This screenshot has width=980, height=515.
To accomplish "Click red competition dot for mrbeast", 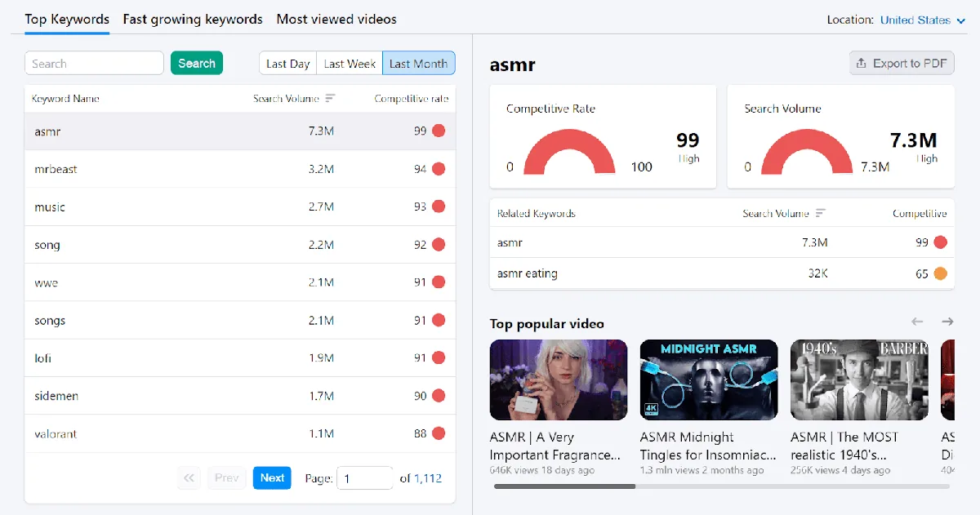I will tap(439, 169).
